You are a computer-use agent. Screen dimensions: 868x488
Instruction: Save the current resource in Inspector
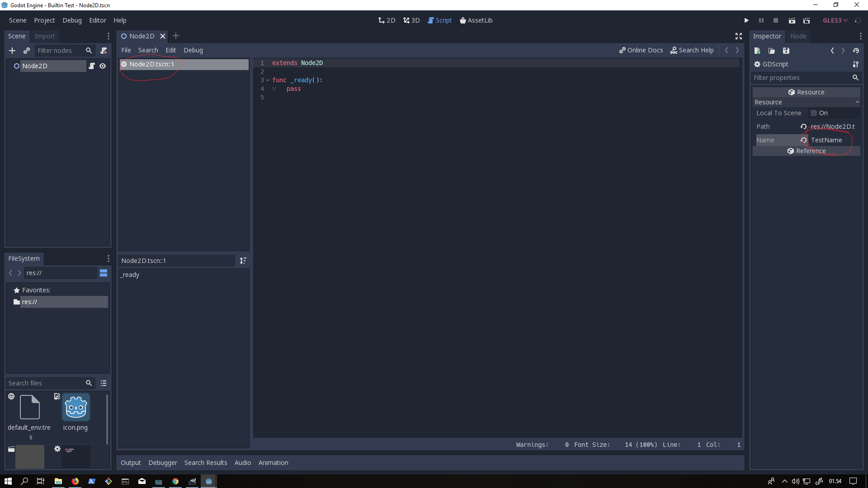[x=786, y=51]
